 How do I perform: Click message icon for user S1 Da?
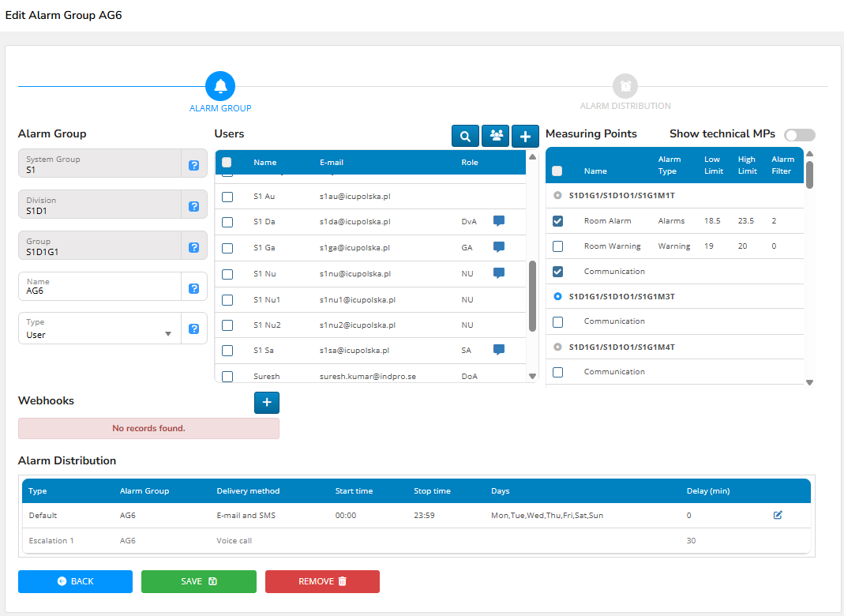[498, 221]
